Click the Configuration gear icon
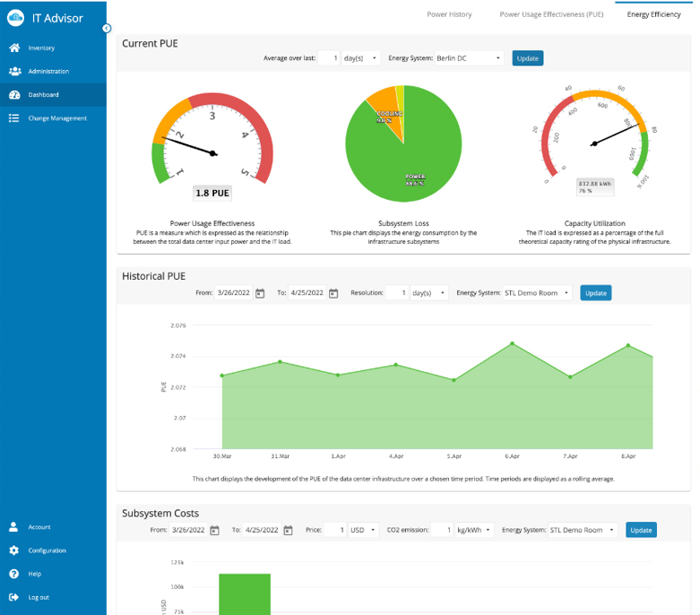The width and height of the screenshot is (700, 615). pos(13,550)
